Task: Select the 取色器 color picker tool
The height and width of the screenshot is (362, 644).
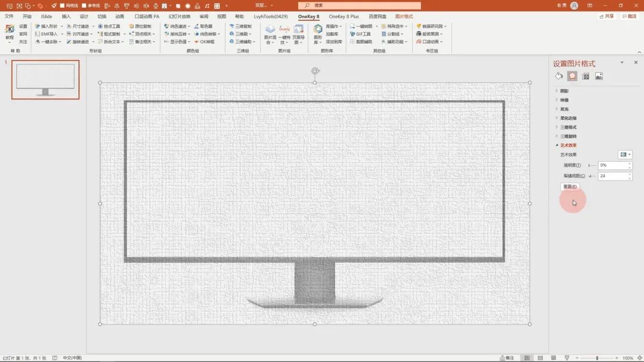Action: [x=203, y=26]
